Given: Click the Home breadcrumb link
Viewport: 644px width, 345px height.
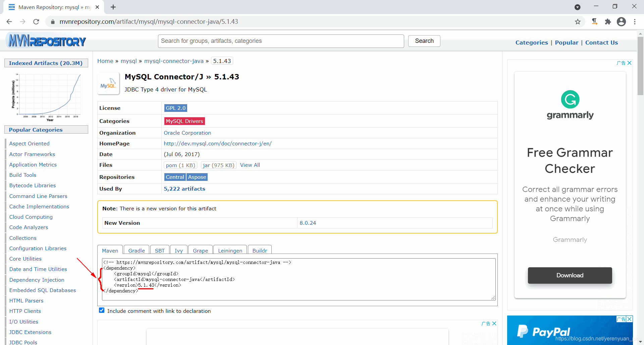Looking at the screenshot, I should [105, 61].
